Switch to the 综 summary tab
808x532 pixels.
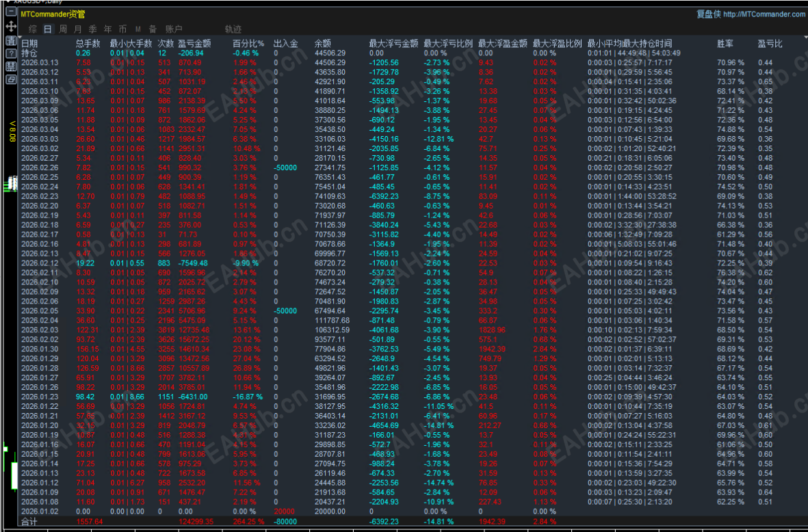32,29
